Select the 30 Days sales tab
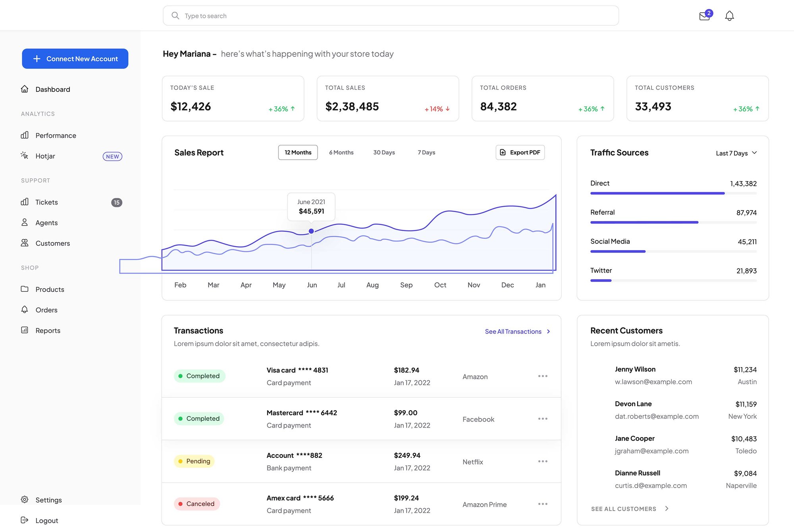 (384, 152)
